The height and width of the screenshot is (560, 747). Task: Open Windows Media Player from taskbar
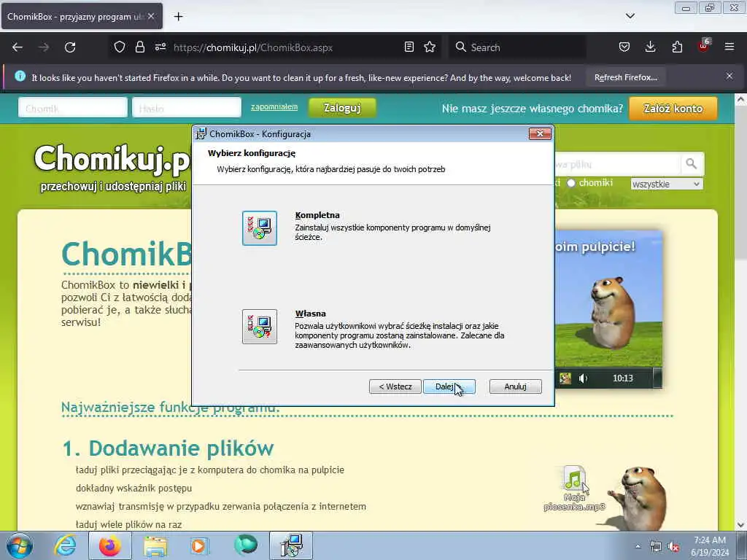[198, 545]
